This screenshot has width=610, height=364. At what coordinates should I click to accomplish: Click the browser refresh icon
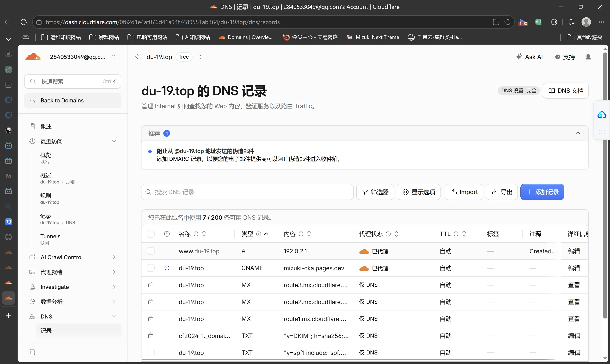point(24,22)
